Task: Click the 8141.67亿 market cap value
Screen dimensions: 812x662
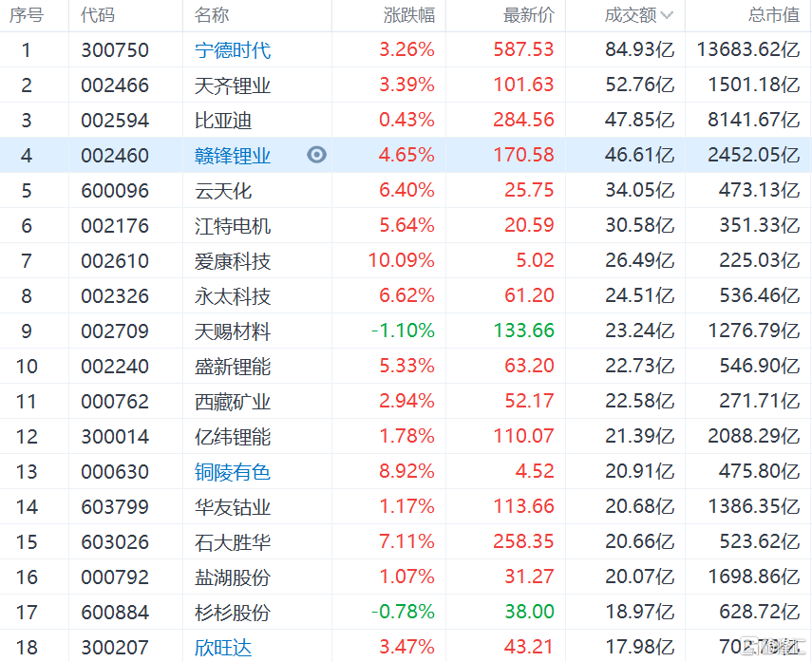Action: (x=754, y=120)
